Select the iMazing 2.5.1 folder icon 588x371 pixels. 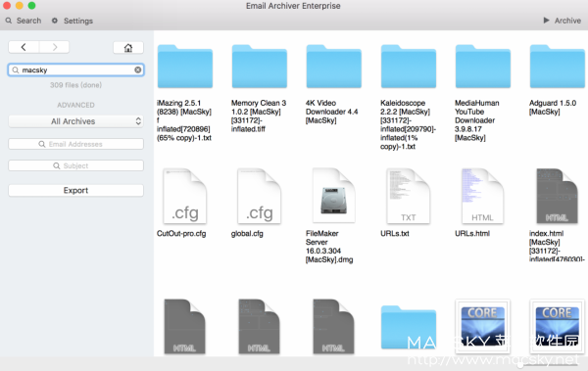185,67
